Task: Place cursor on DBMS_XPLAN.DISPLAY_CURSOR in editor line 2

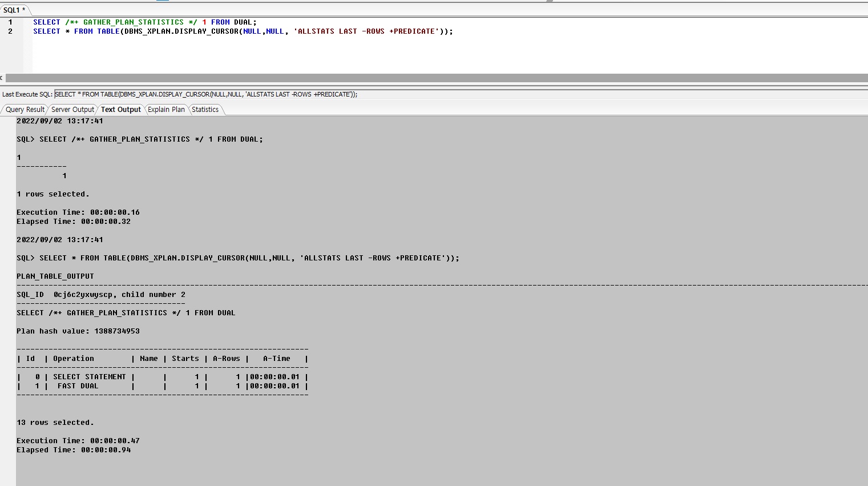Action: 183,31
